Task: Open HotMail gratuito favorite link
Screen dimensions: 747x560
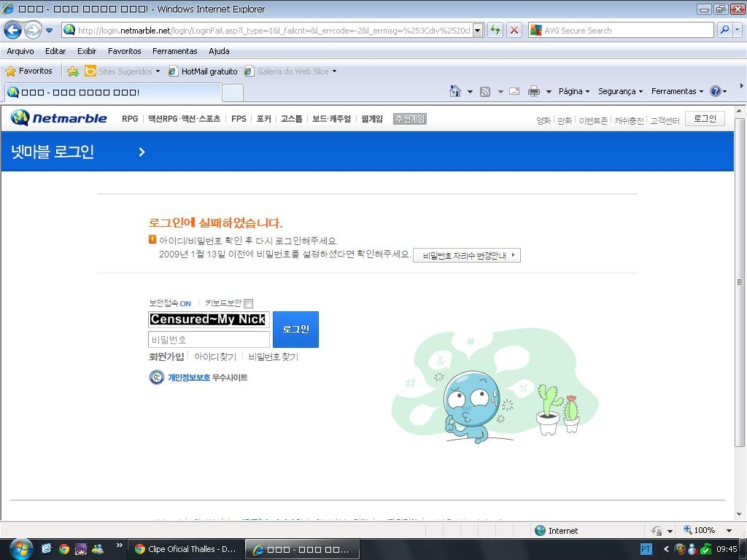Action: point(203,71)
